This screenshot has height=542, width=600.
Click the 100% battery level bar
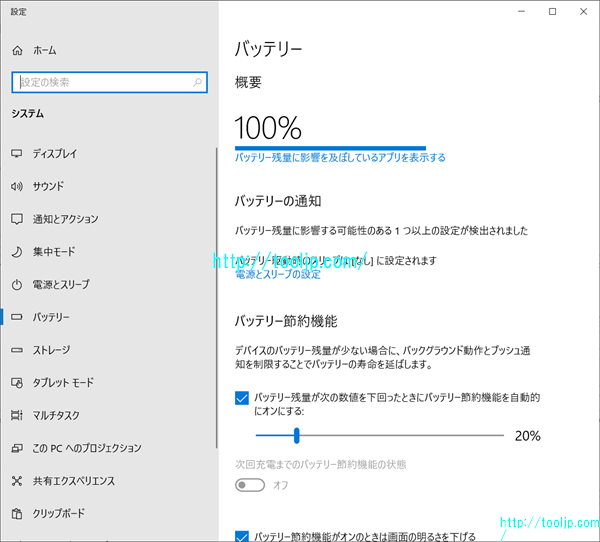coord(330,148)
